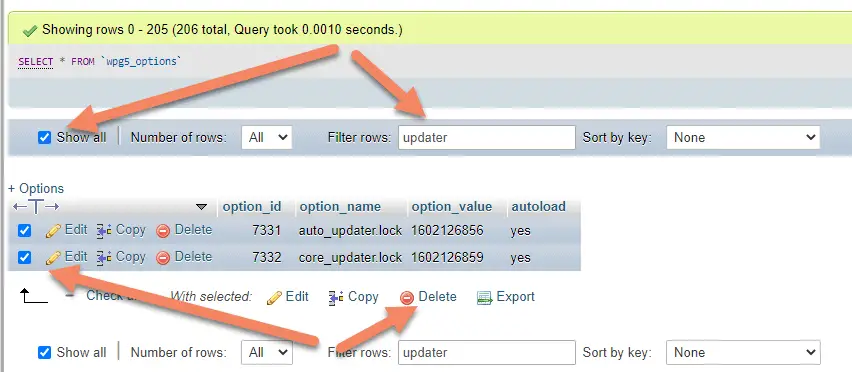The image size is (852, 372).
Task: Click the wpg5_options table name in query
Action: coord(140,62)
